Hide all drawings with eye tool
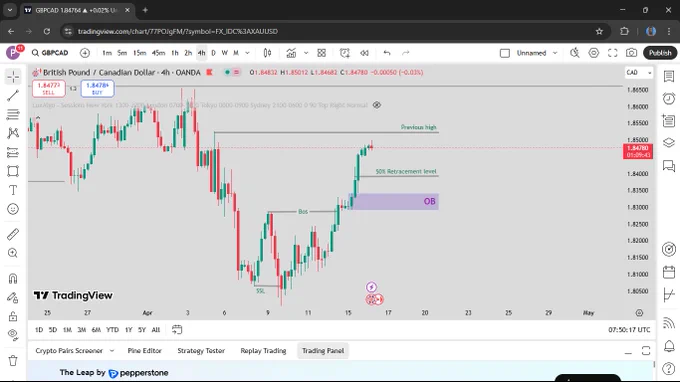Viewport: 680px width, 382px height. tap(13, 335)
